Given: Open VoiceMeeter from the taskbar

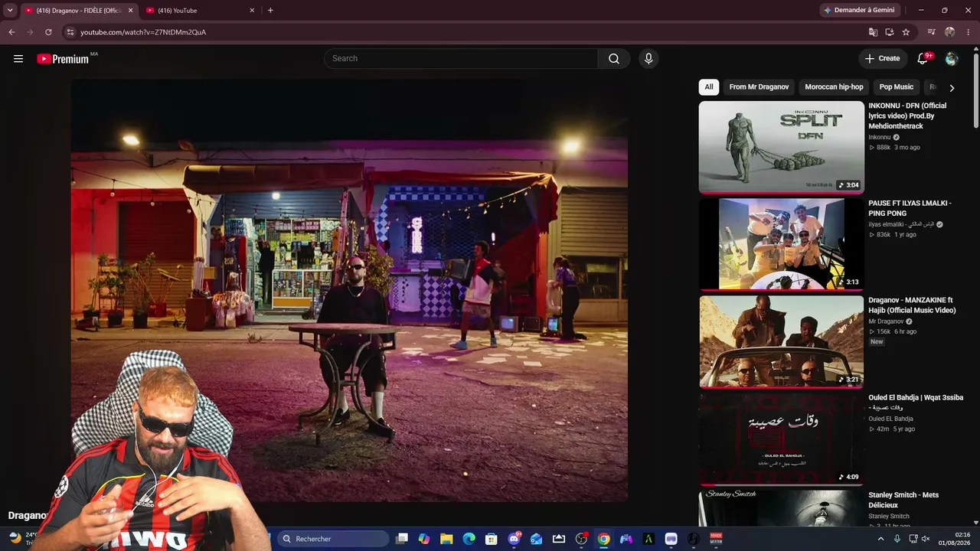Looking at the screenshot, I should click(x=716, y=539).
